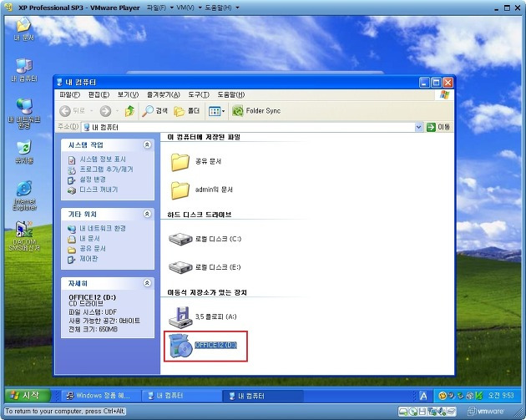Open the 내 문서 desktop icon
The image size is (526, 420).
(x=23, y=29)
